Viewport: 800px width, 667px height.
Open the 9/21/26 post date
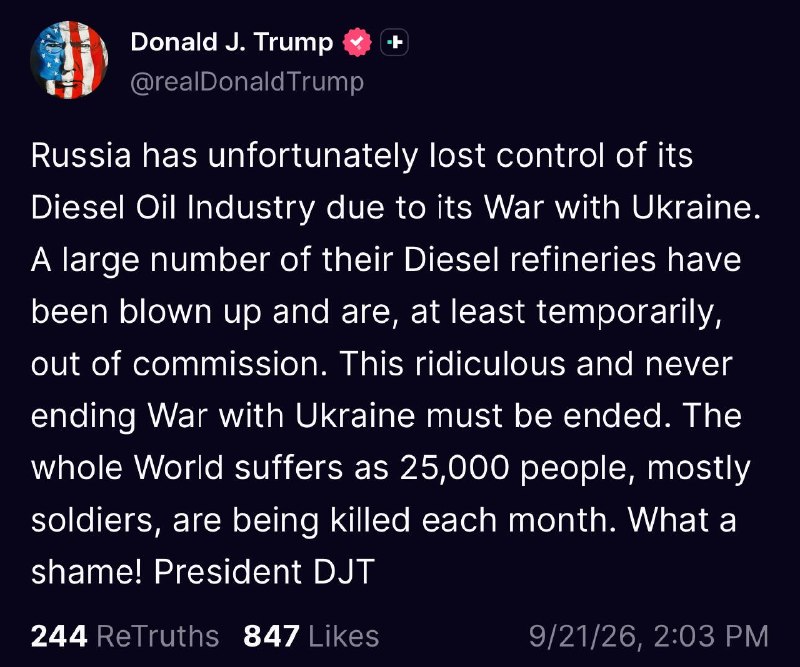[x=585, y=636]
